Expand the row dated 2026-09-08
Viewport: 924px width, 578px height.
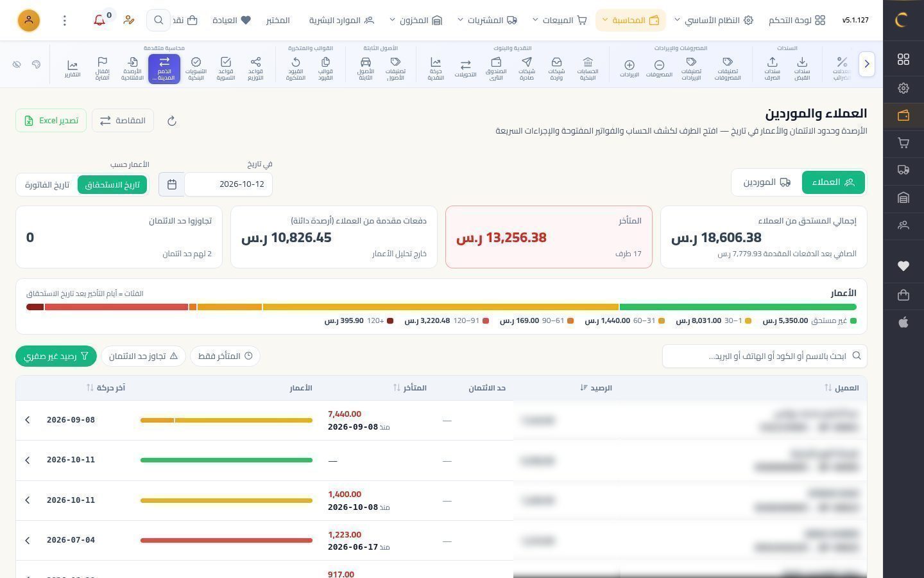pyautogui.click(x=28, y=420)
